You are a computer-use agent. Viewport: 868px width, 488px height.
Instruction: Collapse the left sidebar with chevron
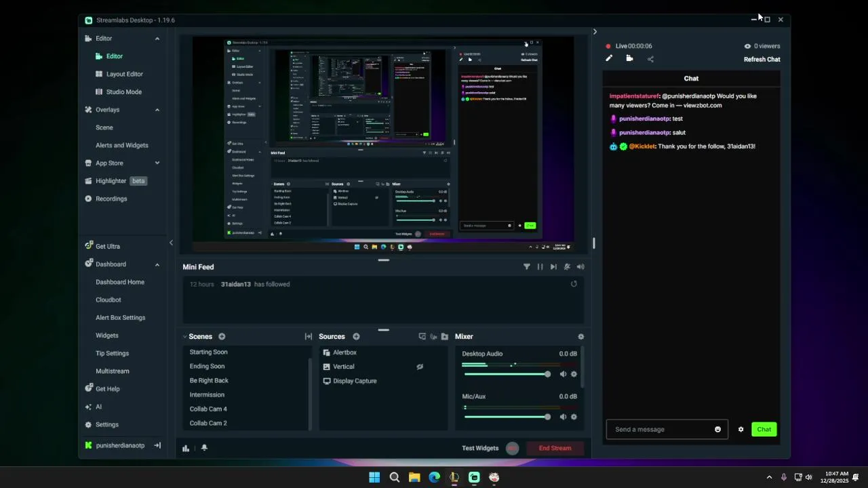(x=171, y=243)
